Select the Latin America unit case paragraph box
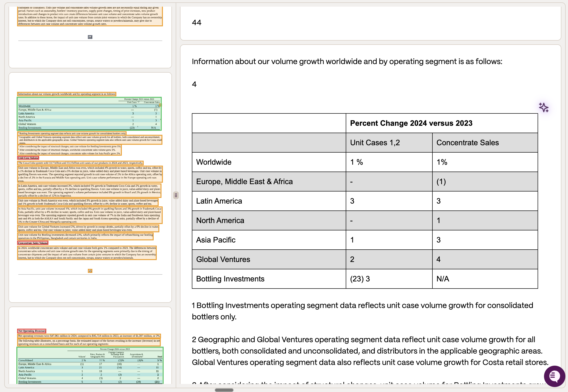Screen dimensions: 568x392 [90, 191]
